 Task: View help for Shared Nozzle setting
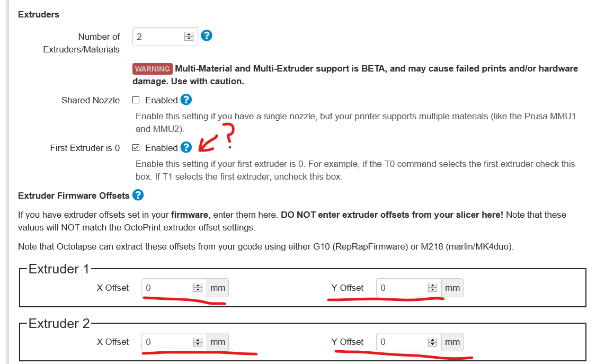tap(186, 100)
